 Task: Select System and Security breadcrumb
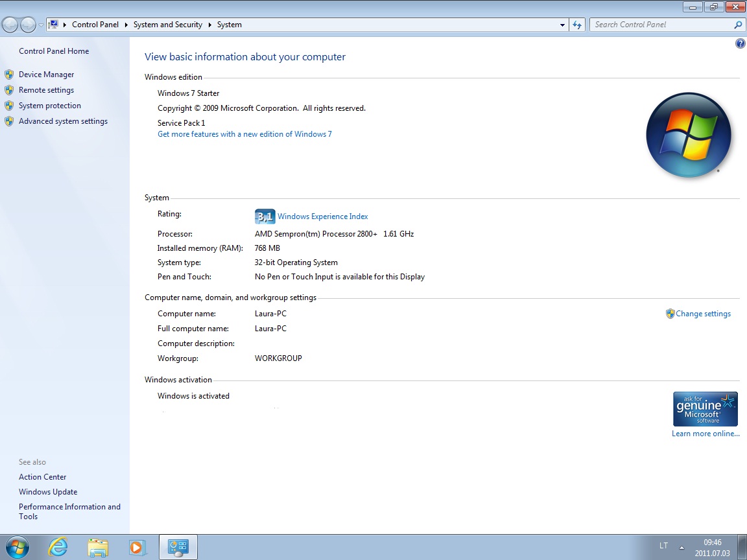(168, 25)
